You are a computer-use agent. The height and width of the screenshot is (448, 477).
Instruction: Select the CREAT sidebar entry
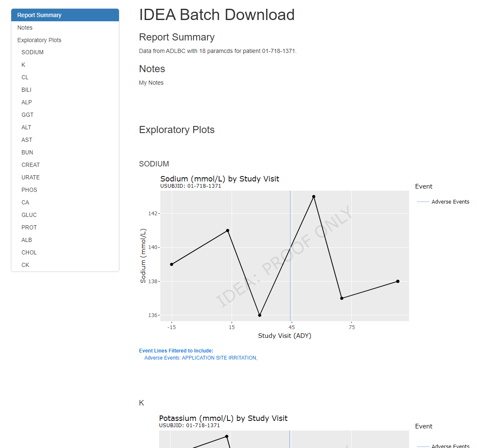click(65, 165)
